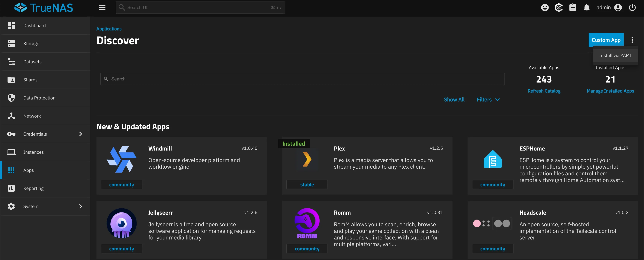The image size is (644, 260).
Task: Click the admin username label
Action: tap(603, 8)
